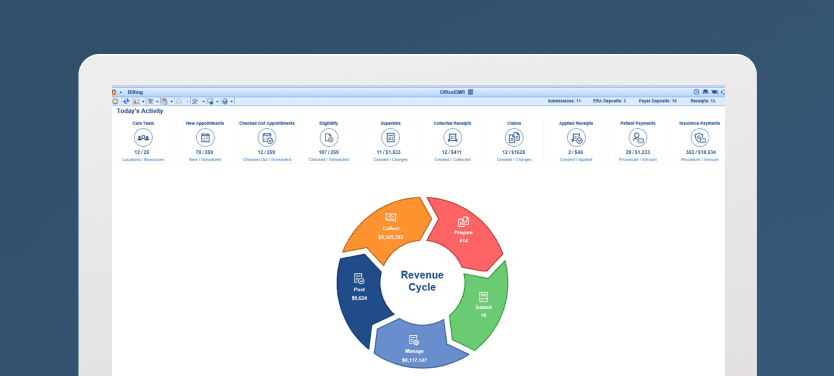Click the tools wrench toolbar icon
Image resolution: width=834 pixels, height=376 pixels.
pos(195,101)
